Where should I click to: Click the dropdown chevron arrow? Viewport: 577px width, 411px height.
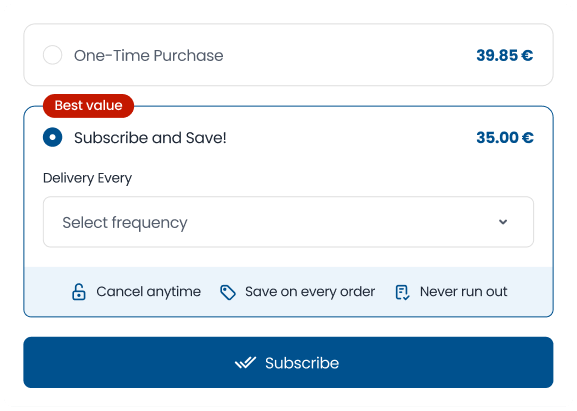click(503, 222)
